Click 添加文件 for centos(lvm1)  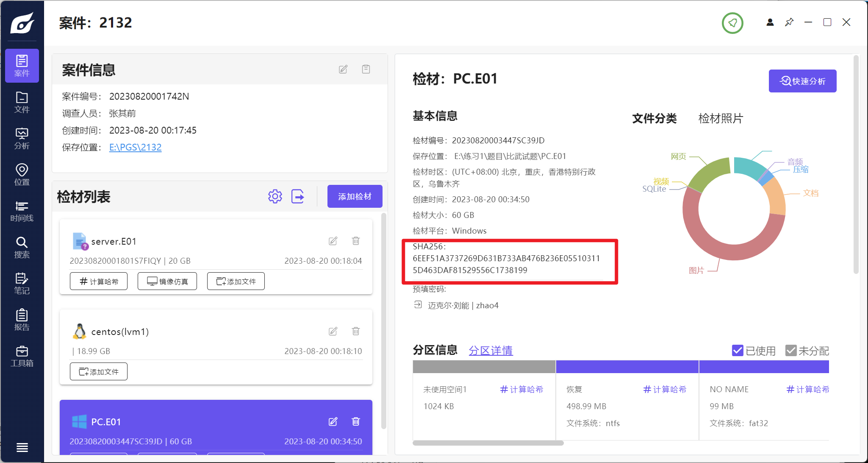(99, 371)
